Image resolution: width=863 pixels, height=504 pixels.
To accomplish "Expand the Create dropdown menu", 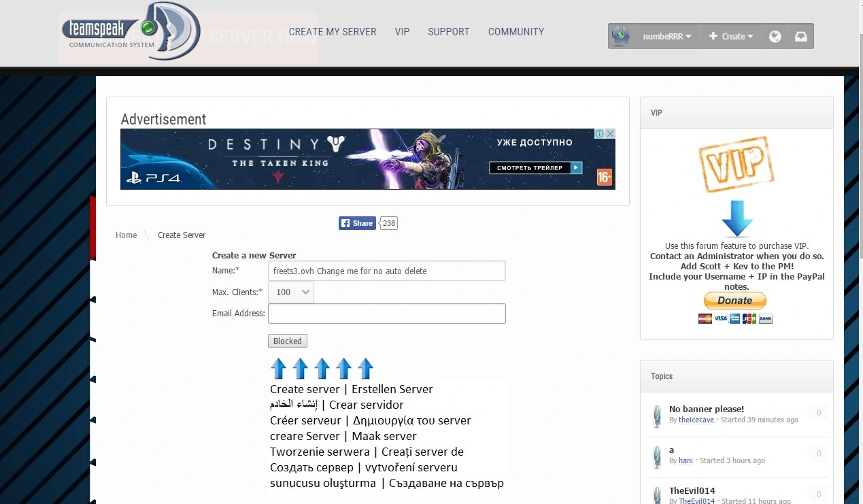I will tap(730, 37).
